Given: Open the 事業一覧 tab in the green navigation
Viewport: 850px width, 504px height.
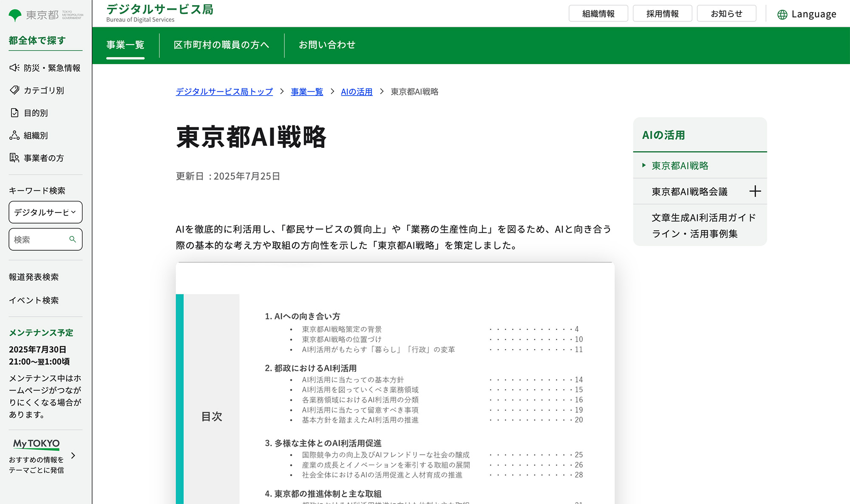Looking at the screenshot, I should (125, 45).
